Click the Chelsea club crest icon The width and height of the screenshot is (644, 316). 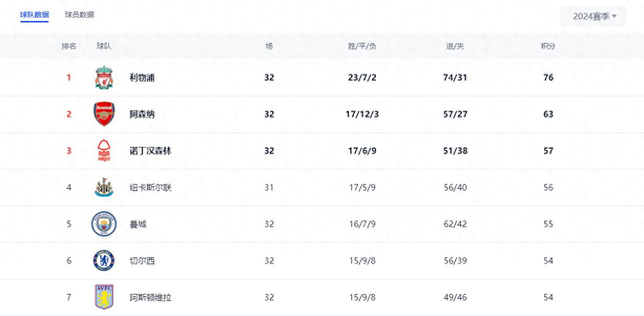pyautogui.click(x=104, y=261)
